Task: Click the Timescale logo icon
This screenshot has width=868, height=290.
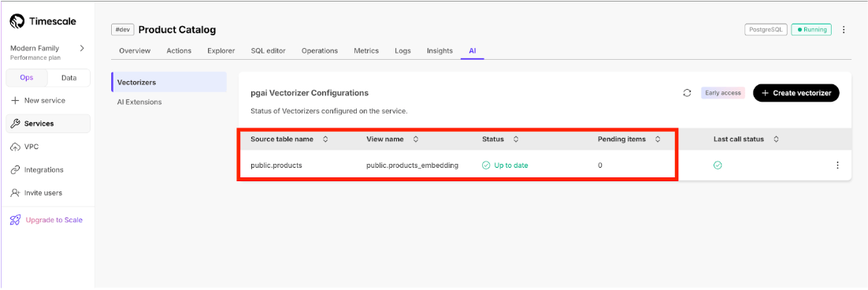Action: [x=17, y=21]
